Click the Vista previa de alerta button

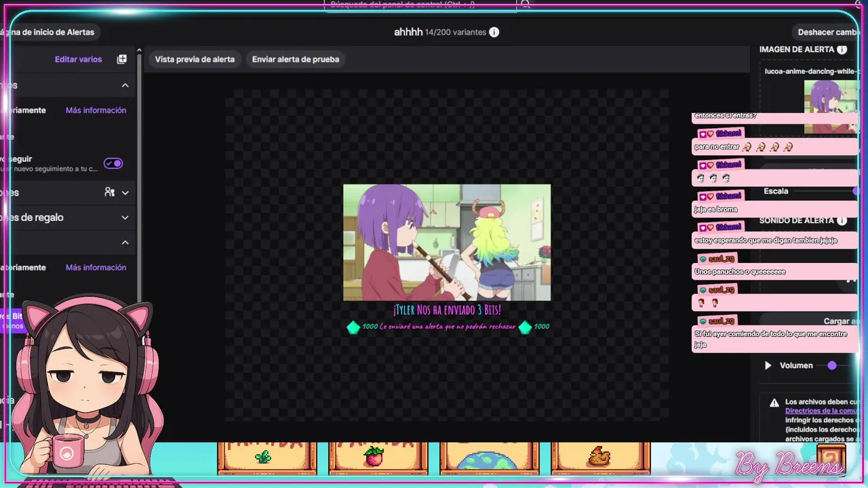(195, 59)
